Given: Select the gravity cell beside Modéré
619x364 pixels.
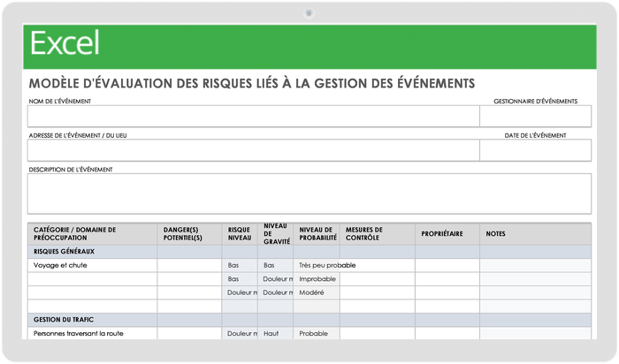Looking at the screenshot, I should coord(276,292).
